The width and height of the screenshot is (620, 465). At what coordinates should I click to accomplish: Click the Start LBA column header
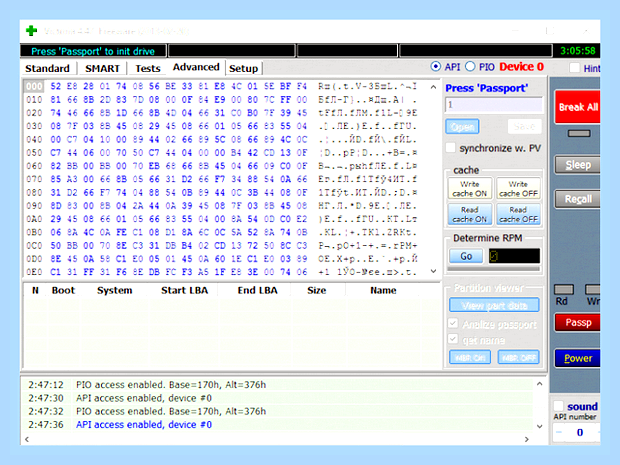point(184,290)
